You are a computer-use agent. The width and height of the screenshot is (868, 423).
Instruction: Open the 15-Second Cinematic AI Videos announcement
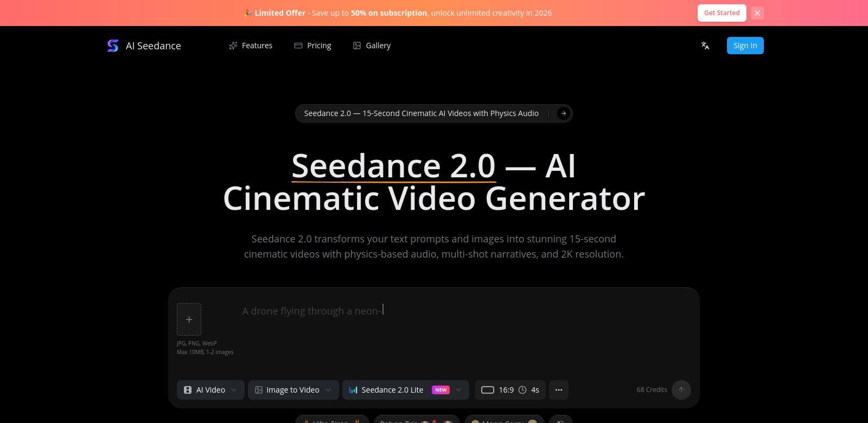[x=434, y=113]
